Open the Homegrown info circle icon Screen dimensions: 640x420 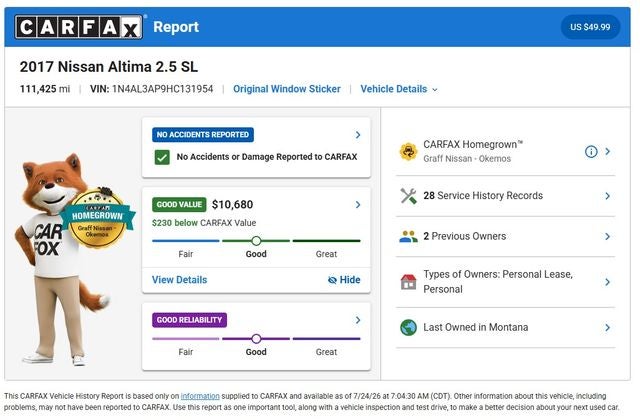(591, 151)
